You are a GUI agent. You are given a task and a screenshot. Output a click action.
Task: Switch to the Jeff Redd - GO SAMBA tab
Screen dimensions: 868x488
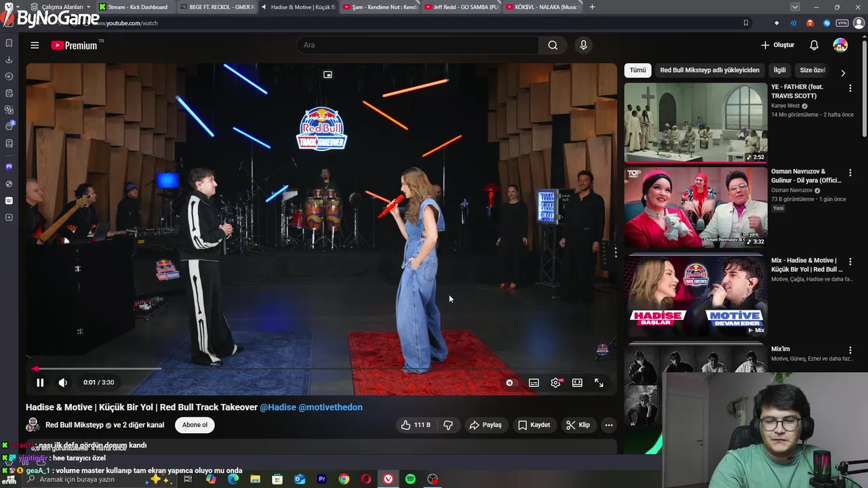[x=461, y=7]
